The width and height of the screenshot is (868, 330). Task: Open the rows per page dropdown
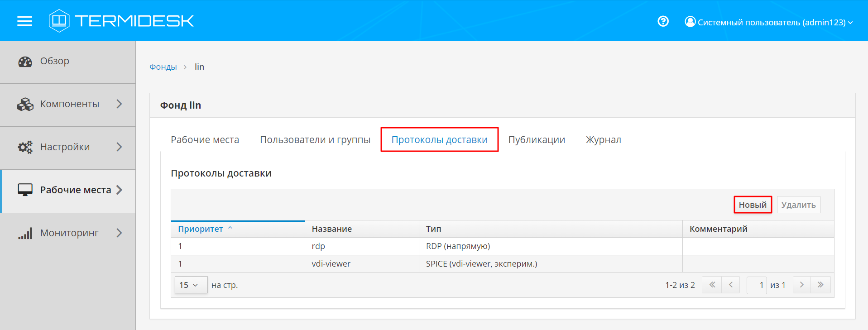[191, 285]
